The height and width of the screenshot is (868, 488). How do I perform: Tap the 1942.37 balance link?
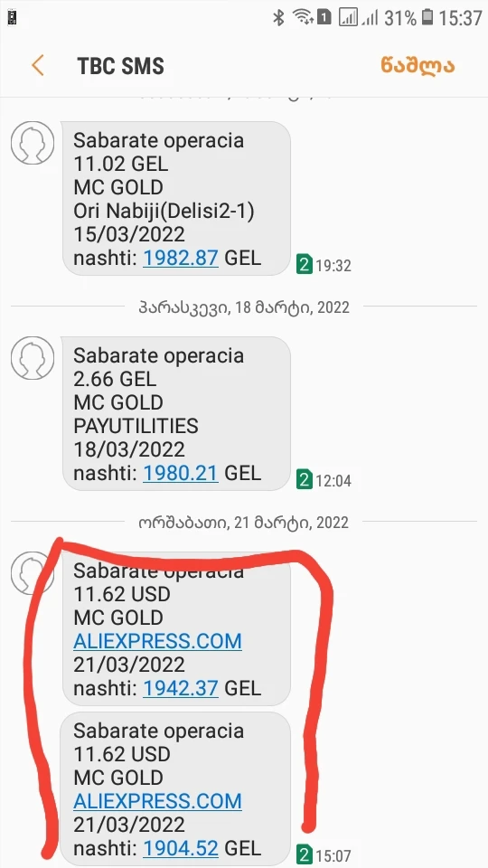[181, 688]
